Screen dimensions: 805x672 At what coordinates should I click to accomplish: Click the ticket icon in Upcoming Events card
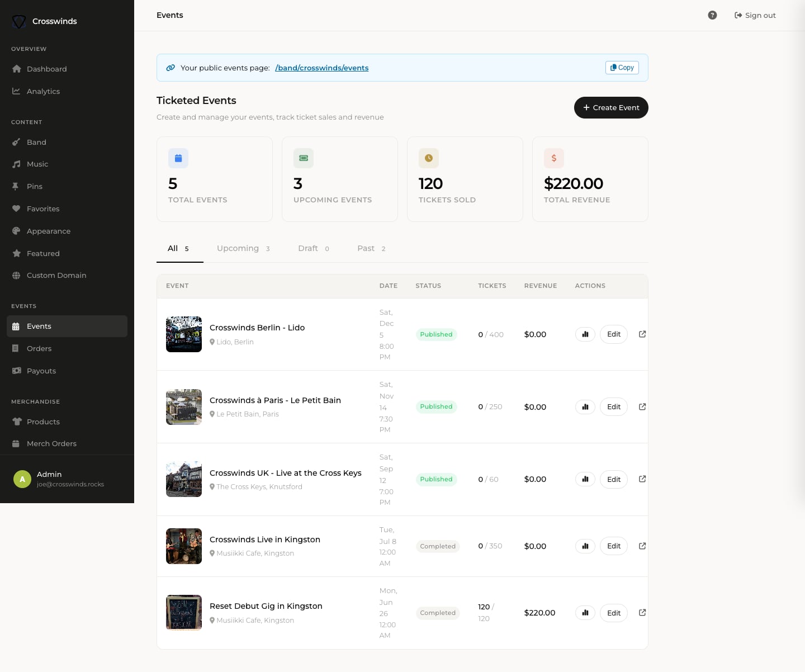[x=304, y=158]
